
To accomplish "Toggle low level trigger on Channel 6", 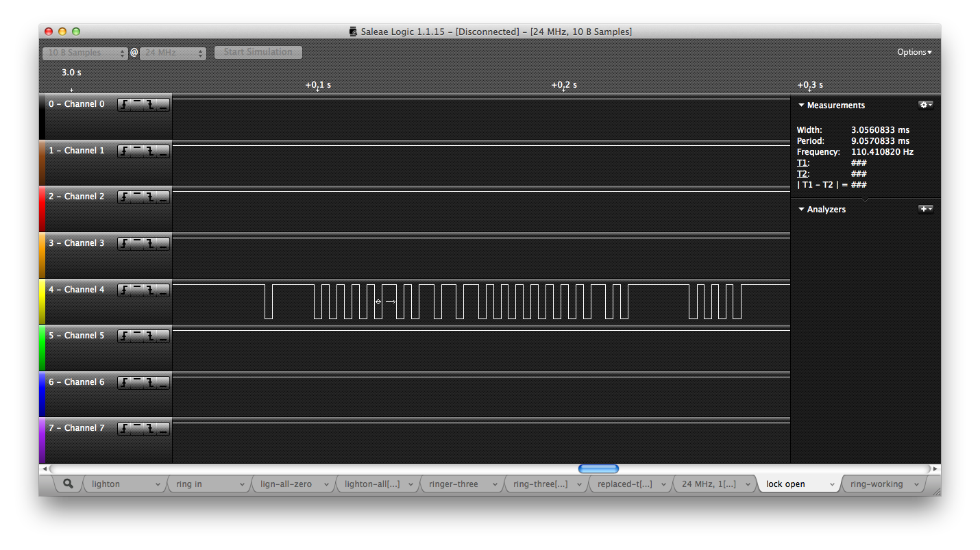I will coord(163,383).
